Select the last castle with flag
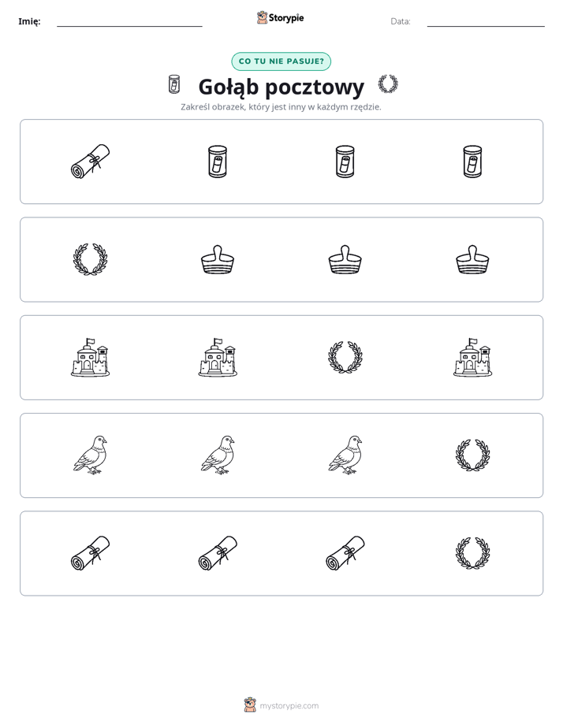Screen dimensions: 563x728 (472, 357)
